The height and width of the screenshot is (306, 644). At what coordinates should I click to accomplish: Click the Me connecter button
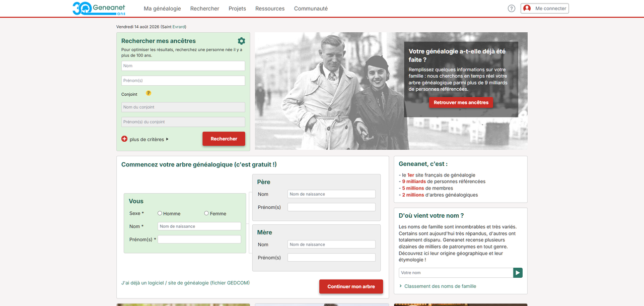pyautogui.click(x=545, y=8)
